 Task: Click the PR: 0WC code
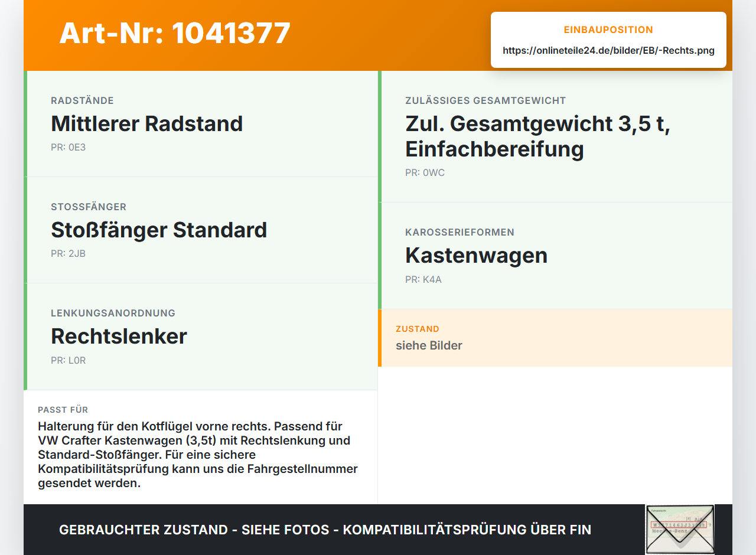point(425,172)
